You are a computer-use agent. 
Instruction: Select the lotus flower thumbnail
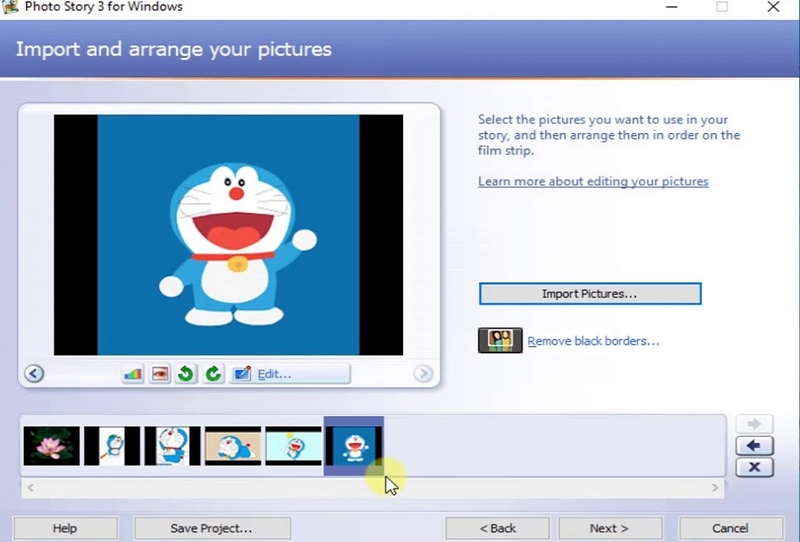[x=52, y=446]
